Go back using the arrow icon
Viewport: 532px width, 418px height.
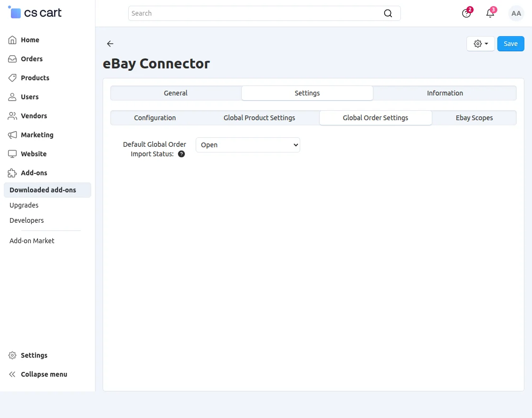tap(110, 44)
